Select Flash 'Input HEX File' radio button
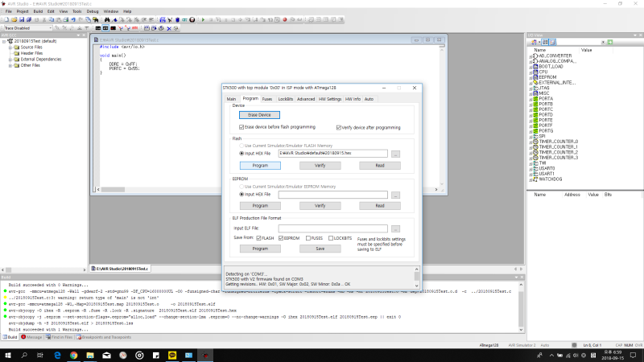The height and width of the screenshot is (362, 644). [x=242, y=154]
